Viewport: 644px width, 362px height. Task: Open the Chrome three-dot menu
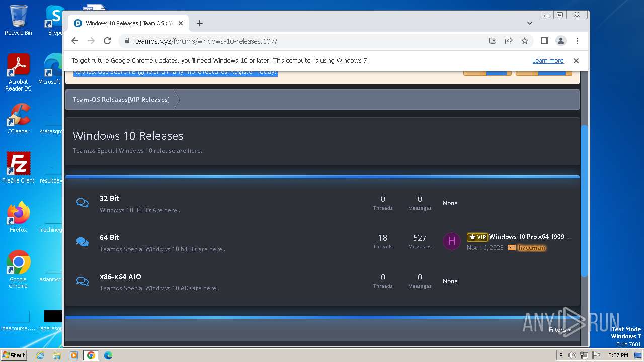(x=577, y=41)
